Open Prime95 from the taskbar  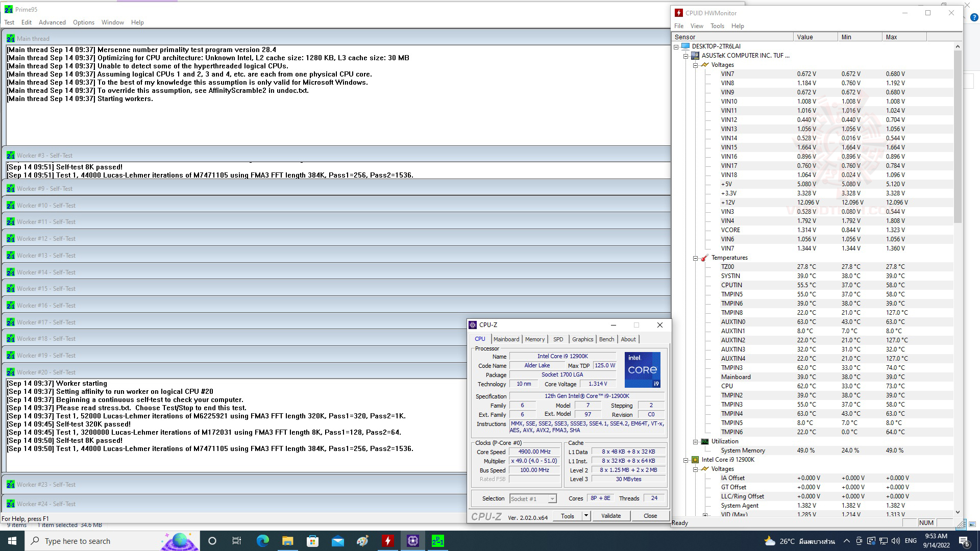pos(438,541)
